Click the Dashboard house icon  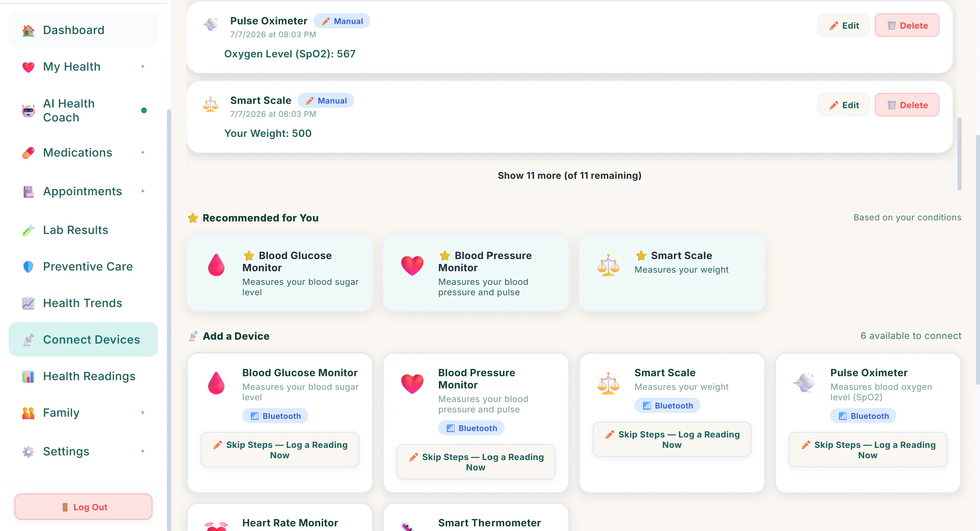[x=28, y=30]
